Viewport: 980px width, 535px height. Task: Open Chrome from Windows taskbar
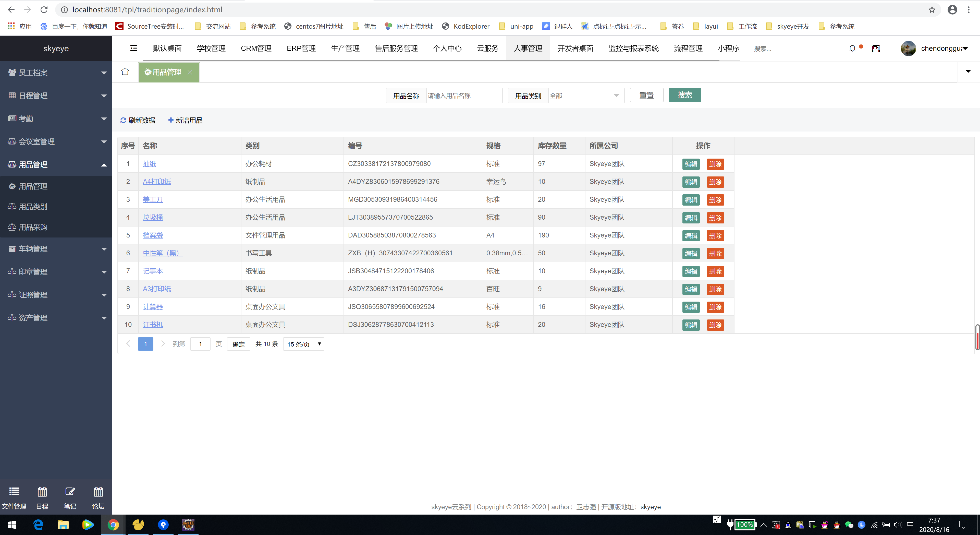click(113, 525)
